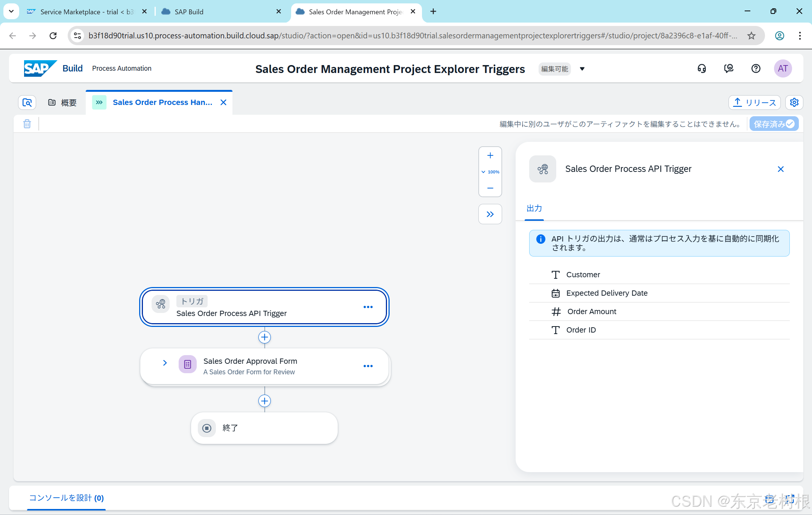Screen dimensions: 812x515
Task: Open project settings gear icon
Action: [x=794, y=102]
